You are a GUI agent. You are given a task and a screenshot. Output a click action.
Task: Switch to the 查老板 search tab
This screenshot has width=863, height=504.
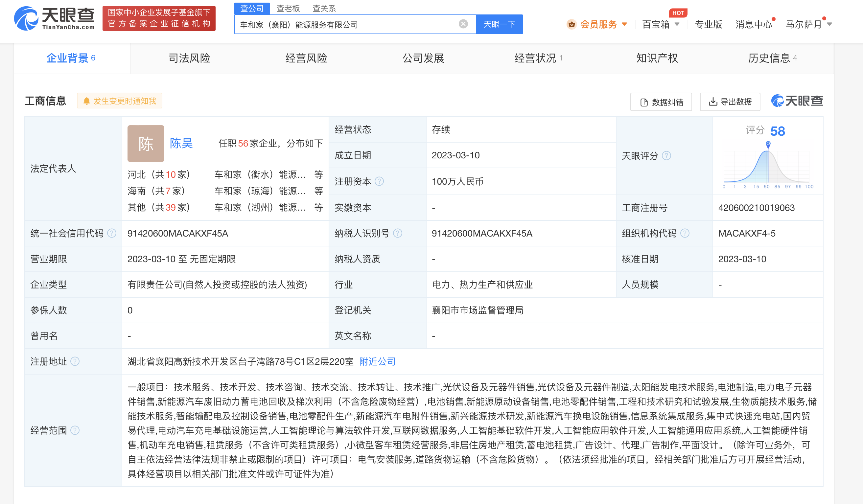289,8
